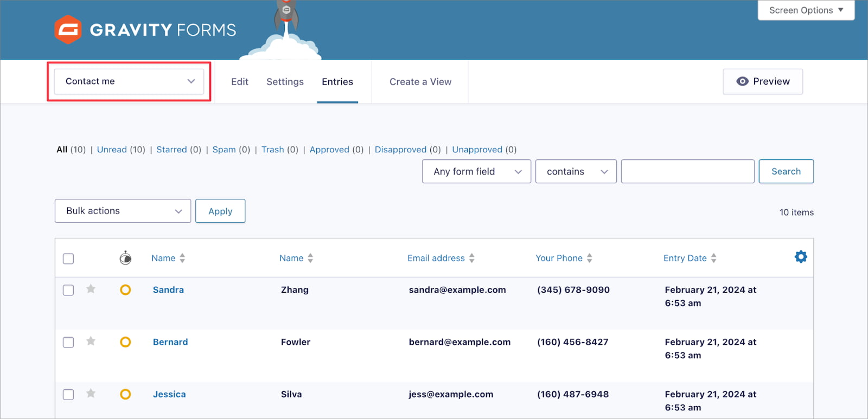The height and width of the screenshot is (419, 868).
Task: Click into the entry search text field
Action: pyautogui.click(x=687, y=171)
